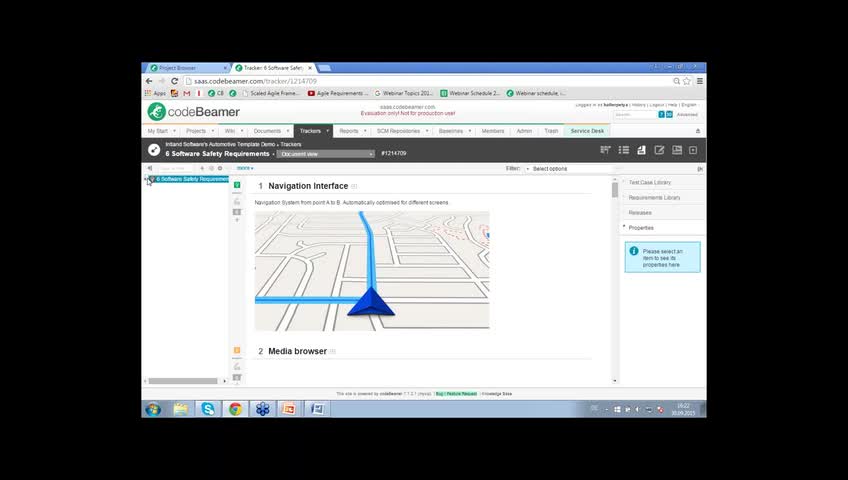Click the small icon after Navigation Interface heading
The height and width of the screenshot is (480, 848).
tap(354, 186)
